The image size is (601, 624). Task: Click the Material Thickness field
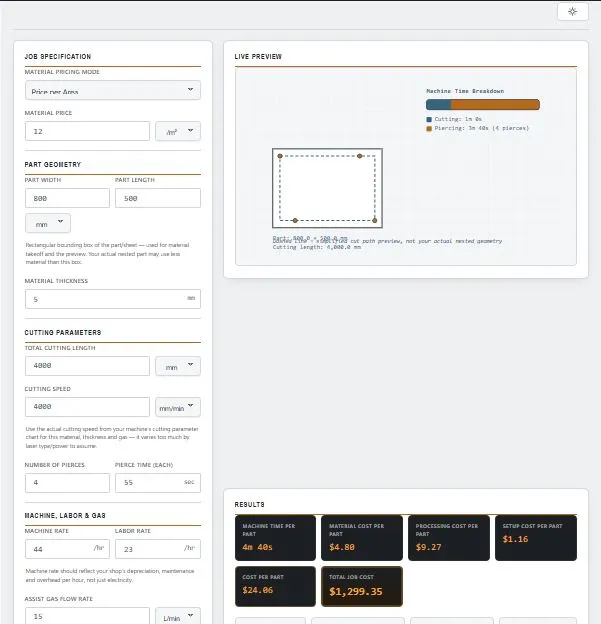(113, 299)
